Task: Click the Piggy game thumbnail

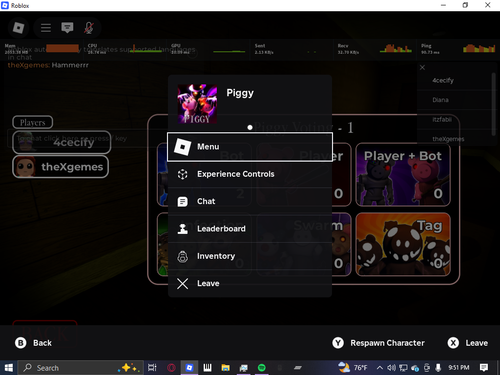Action: point(197,104)
